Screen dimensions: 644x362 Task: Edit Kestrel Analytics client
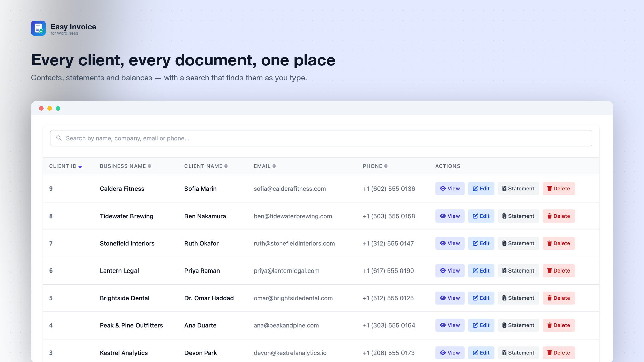click(x=481, y=353)
